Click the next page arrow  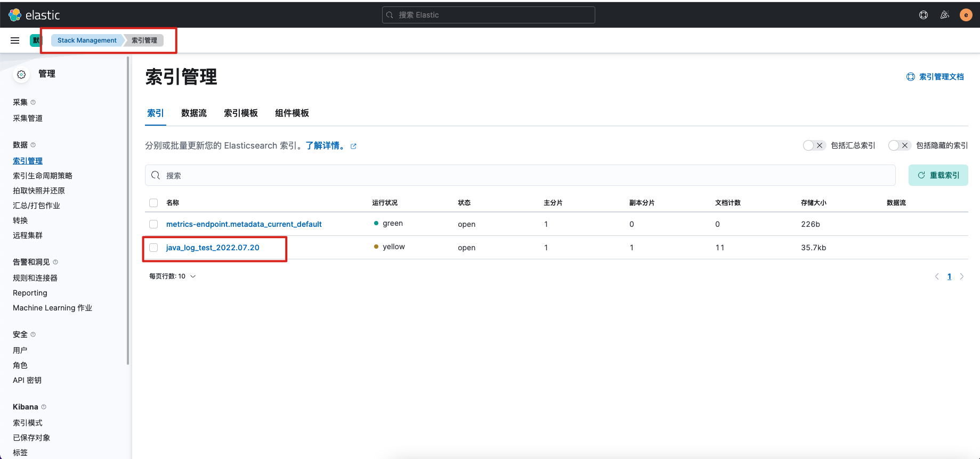coord(962,276)
